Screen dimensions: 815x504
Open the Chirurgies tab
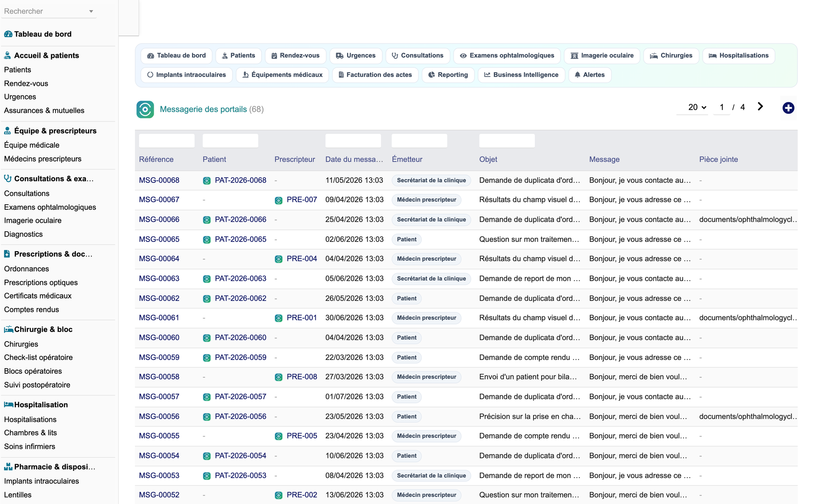[671, 56]
